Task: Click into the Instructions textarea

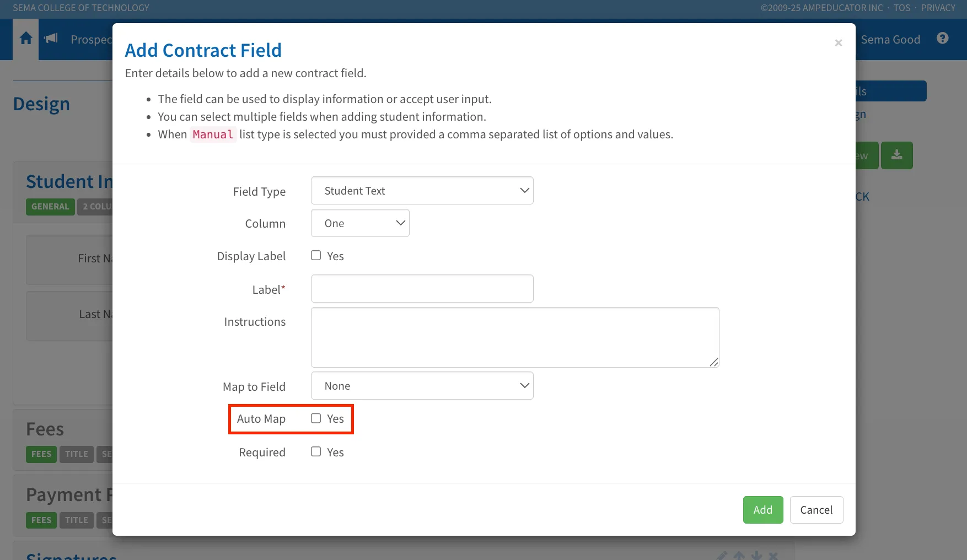Action: [515, 337]
